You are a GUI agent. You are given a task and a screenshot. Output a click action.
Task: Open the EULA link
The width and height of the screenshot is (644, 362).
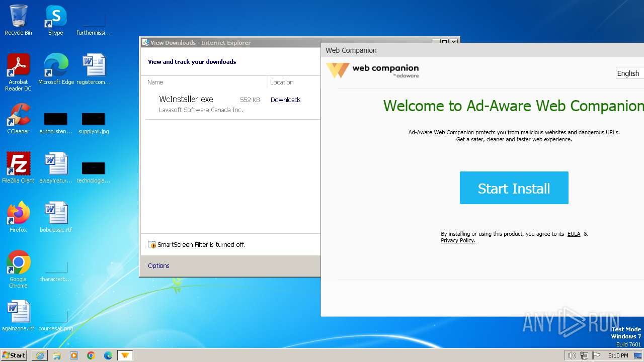tap(574, 234)
